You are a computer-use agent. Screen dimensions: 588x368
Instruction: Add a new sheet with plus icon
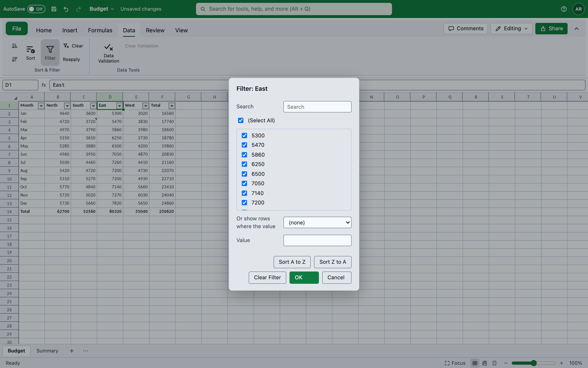point(72,351)
